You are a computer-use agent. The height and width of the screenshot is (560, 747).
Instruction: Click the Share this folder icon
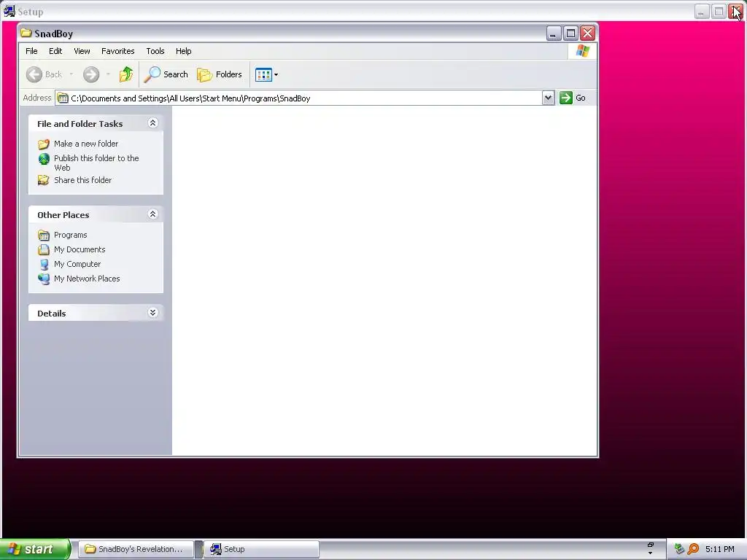pyautogui.click(x=44, y=180)
